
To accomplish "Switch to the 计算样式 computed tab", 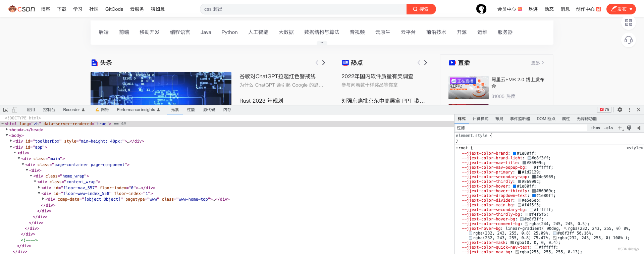I will [x=480, y=119].
